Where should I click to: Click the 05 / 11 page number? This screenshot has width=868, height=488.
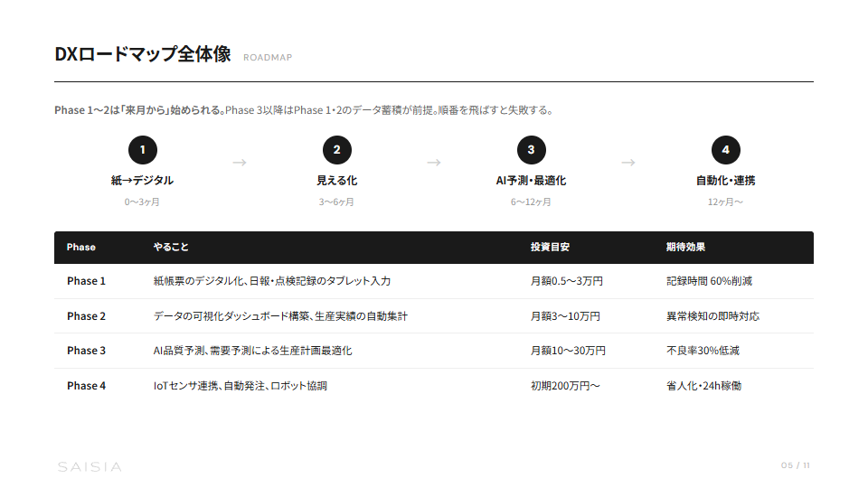click(x=796, y=465)
